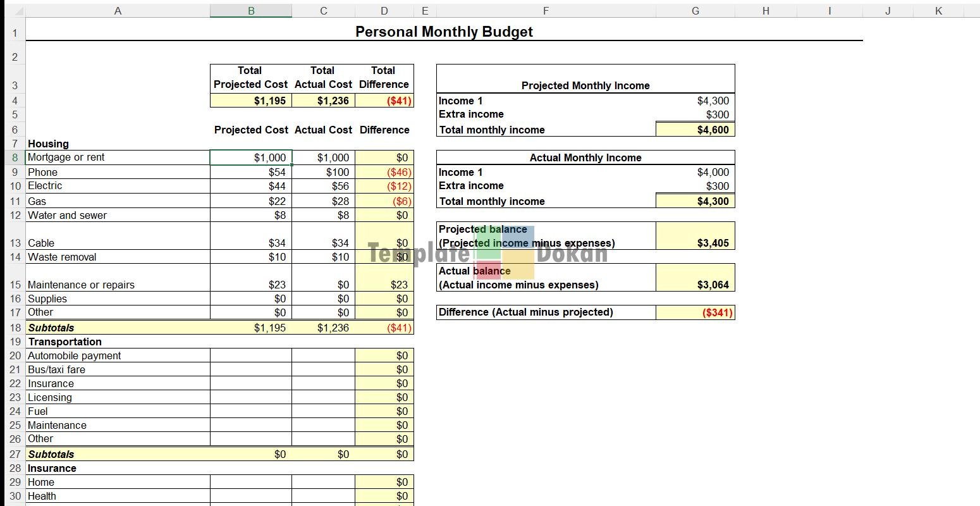Click the row 8 header number
The image size is (980, 506).
click(14, 157)
